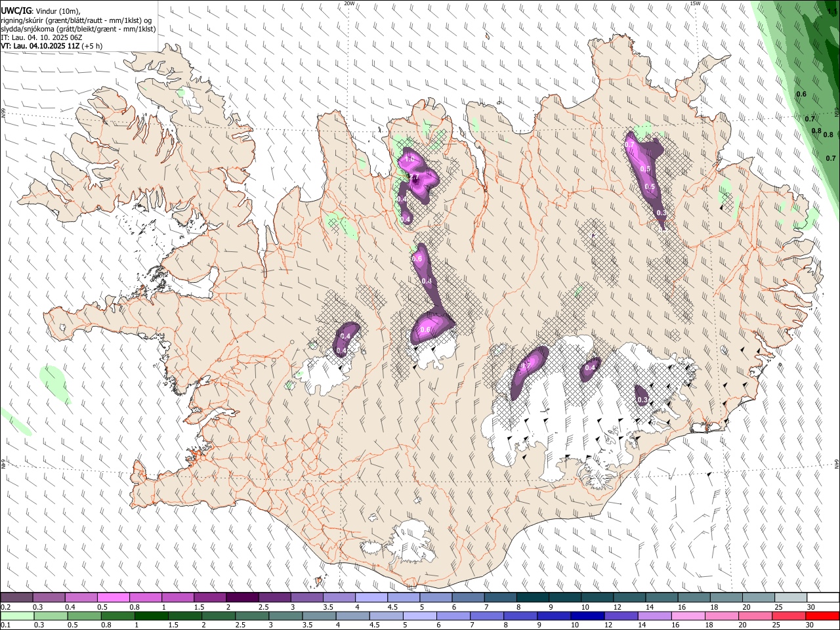Click the 2.5 swatch in the bottom legend row
The width and height of the screenshot is (840, 630).
coord(251,616)
